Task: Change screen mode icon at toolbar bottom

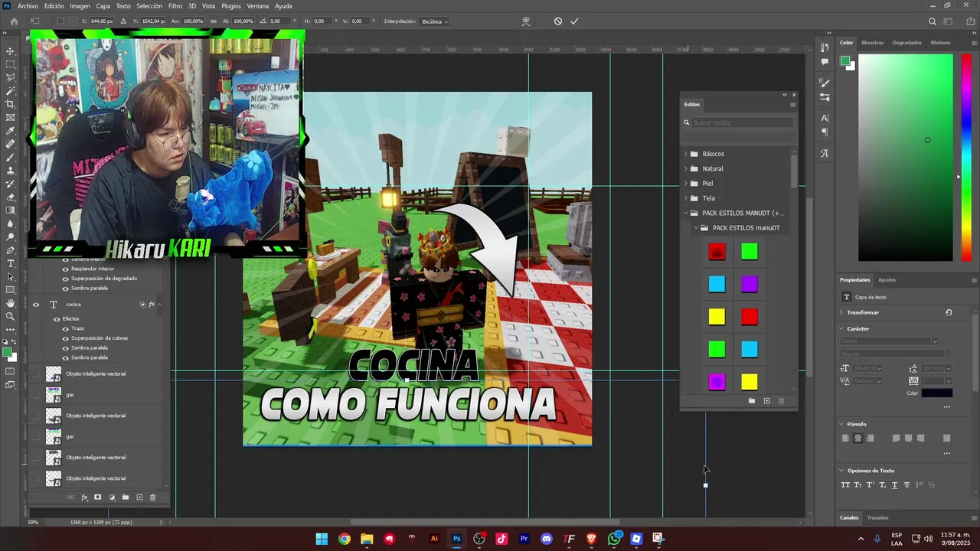Action: 10,386
